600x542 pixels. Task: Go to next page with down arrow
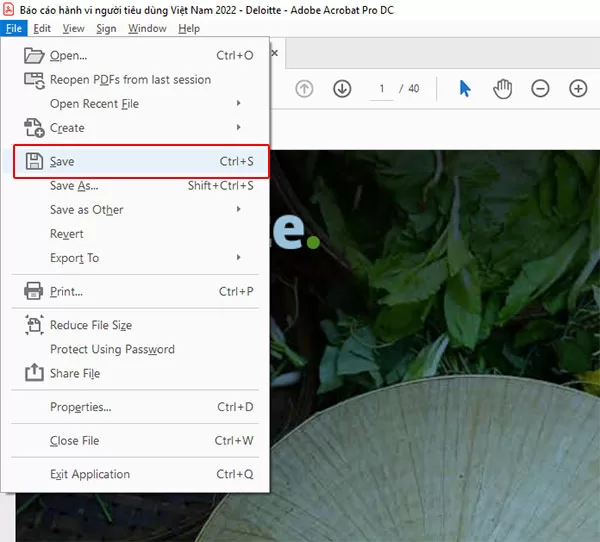(x=342, y=89)
